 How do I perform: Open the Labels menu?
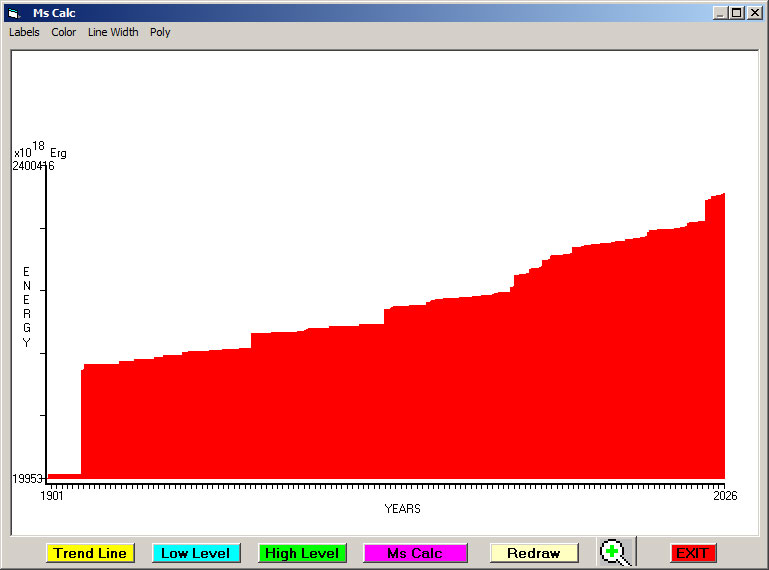[x=24, y=32]
